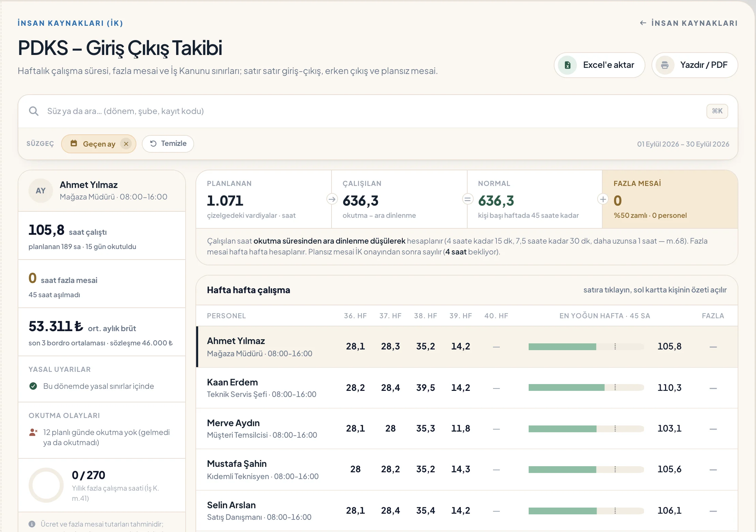Click the Excel export icon
The image size is (756, 532).
[x=567, y=65]
